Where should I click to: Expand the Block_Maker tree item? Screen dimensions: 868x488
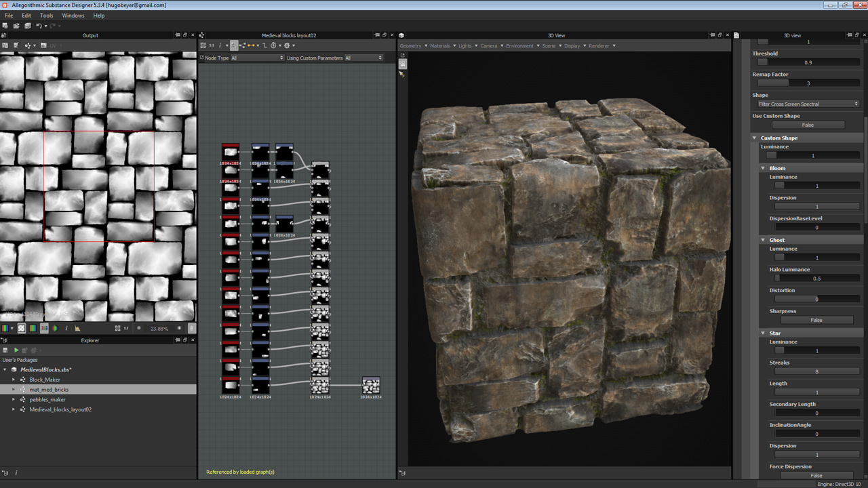[13, 380]
